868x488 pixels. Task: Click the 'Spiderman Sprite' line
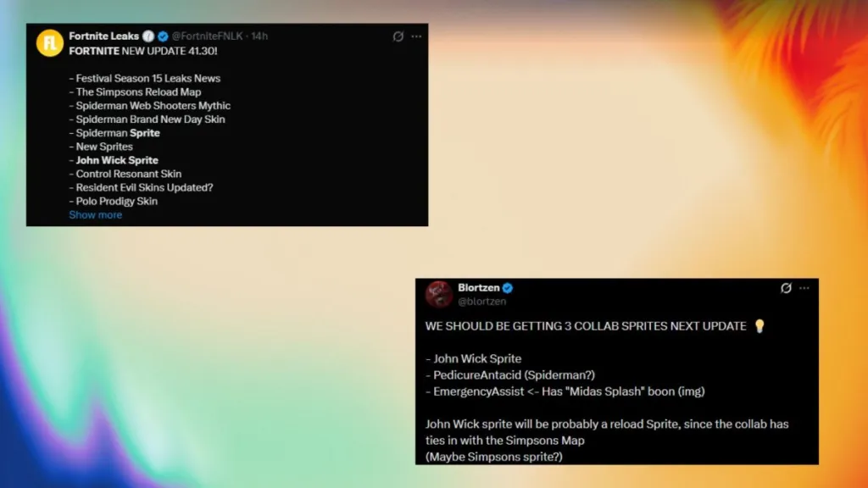[114, 133]
